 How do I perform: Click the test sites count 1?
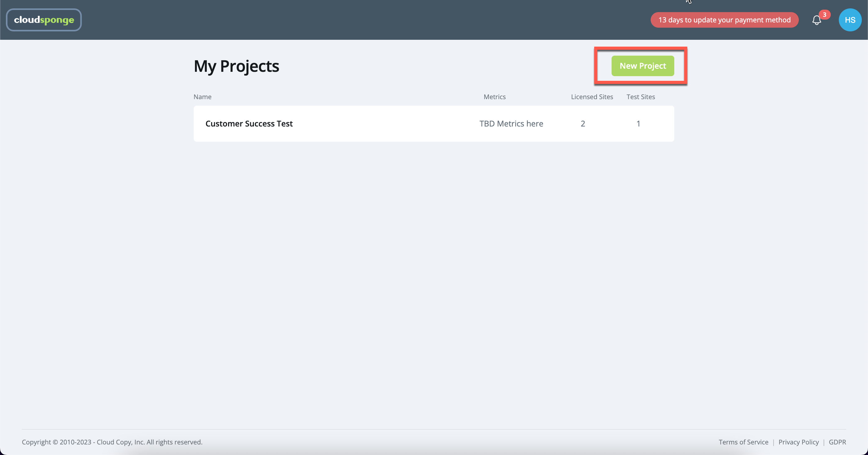(x=638, y=123)
